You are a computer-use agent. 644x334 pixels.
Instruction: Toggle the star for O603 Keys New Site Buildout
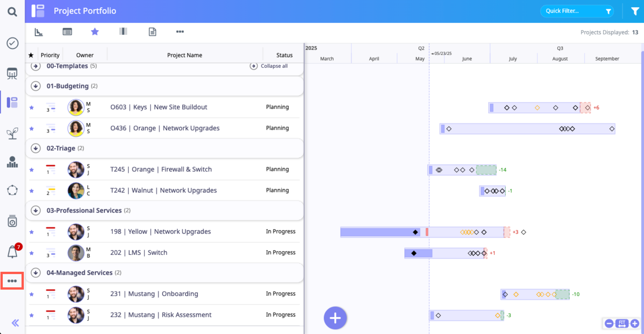click(32, 108)
